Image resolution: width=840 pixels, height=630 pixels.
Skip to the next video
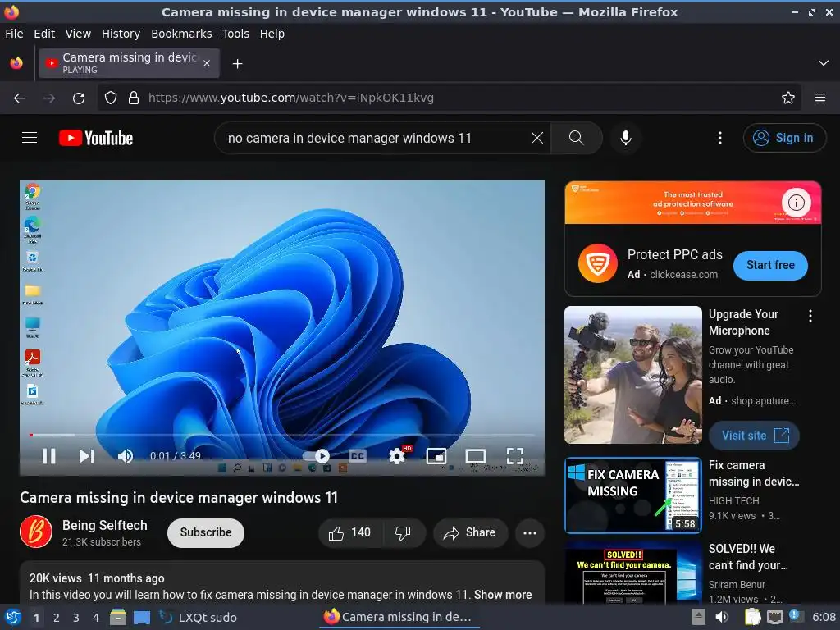click(87, 456)
